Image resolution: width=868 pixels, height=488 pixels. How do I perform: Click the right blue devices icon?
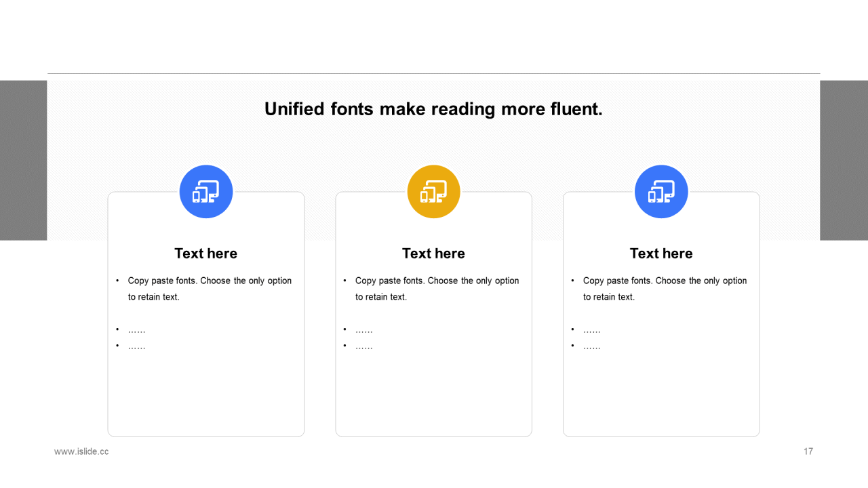point(661,192)
